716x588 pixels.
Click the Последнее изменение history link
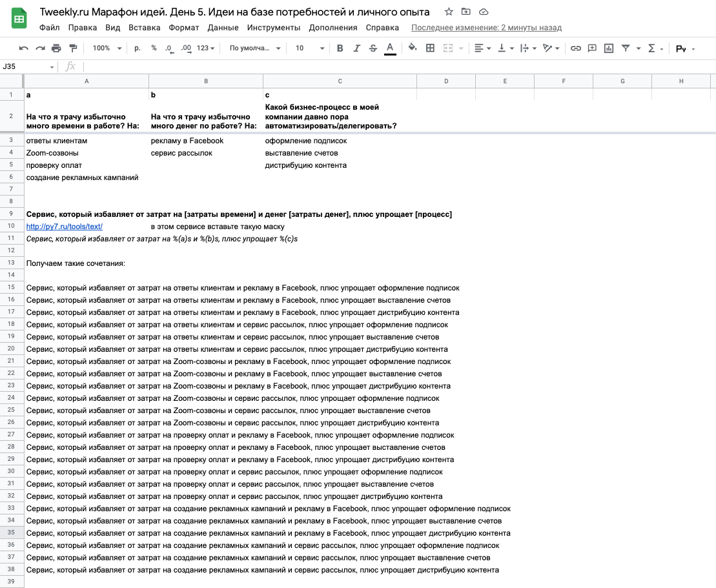pyautogui.click(x=486, y=27)
